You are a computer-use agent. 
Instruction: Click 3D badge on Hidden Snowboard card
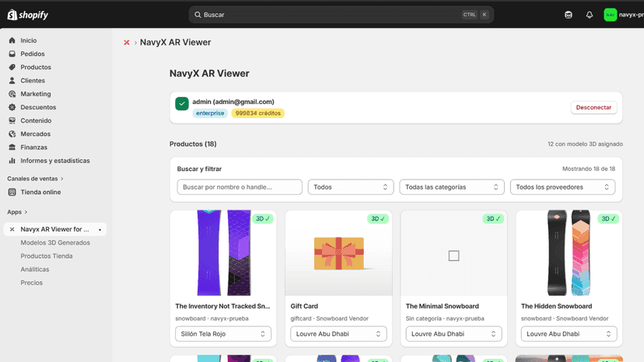pyautogui.click(x=608, y=219)
